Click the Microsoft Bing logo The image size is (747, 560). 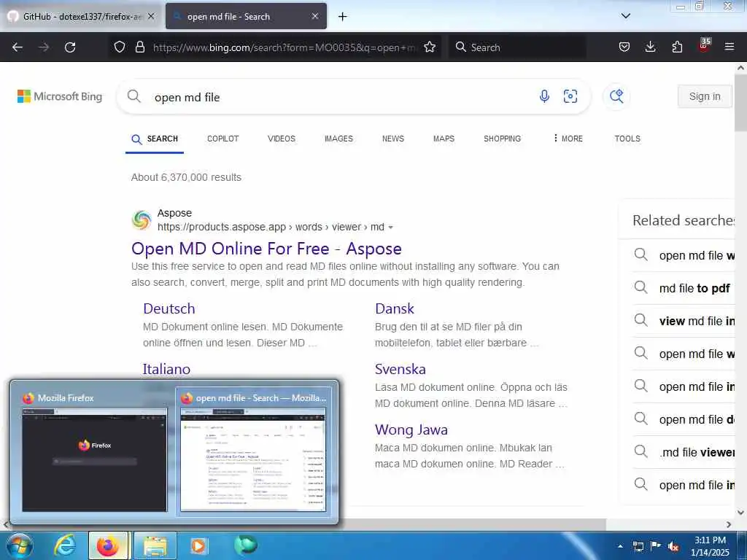pyautogui.click(x=60, y=96)
